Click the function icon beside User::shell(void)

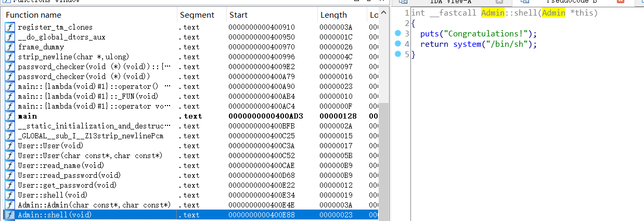pos(9,195)
